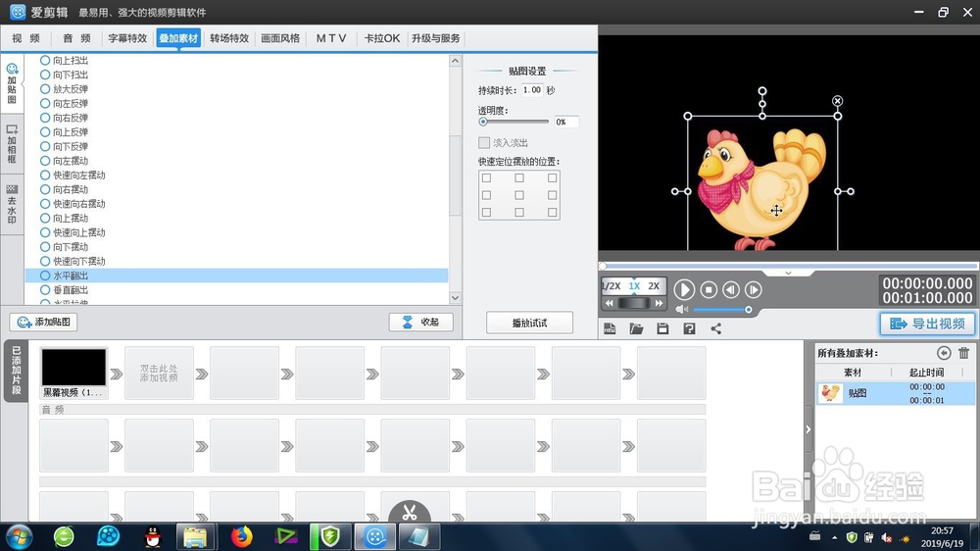
Task: Click the fast-forward double-arrow icon
Action: tap(659, 303)
